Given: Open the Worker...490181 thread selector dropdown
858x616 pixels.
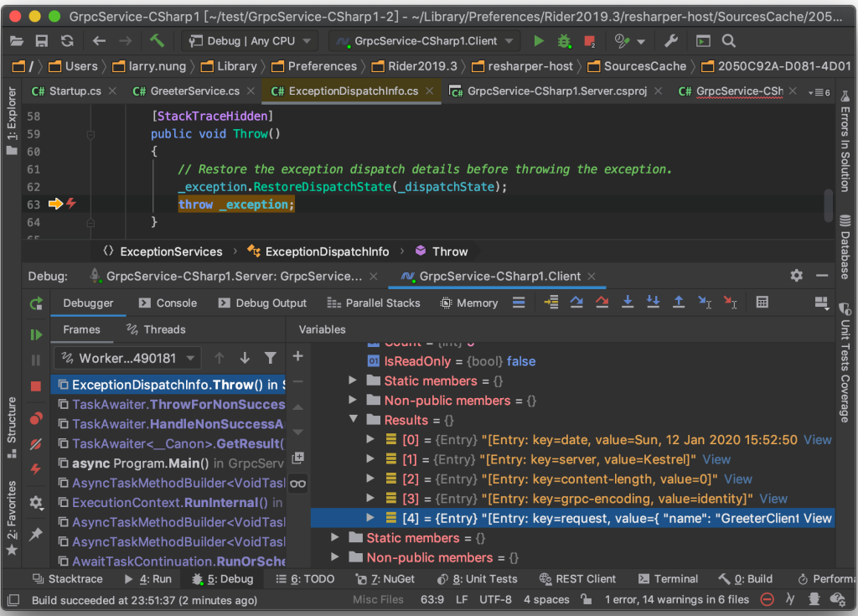Looking at the screenshot, I should pos(127,358).
